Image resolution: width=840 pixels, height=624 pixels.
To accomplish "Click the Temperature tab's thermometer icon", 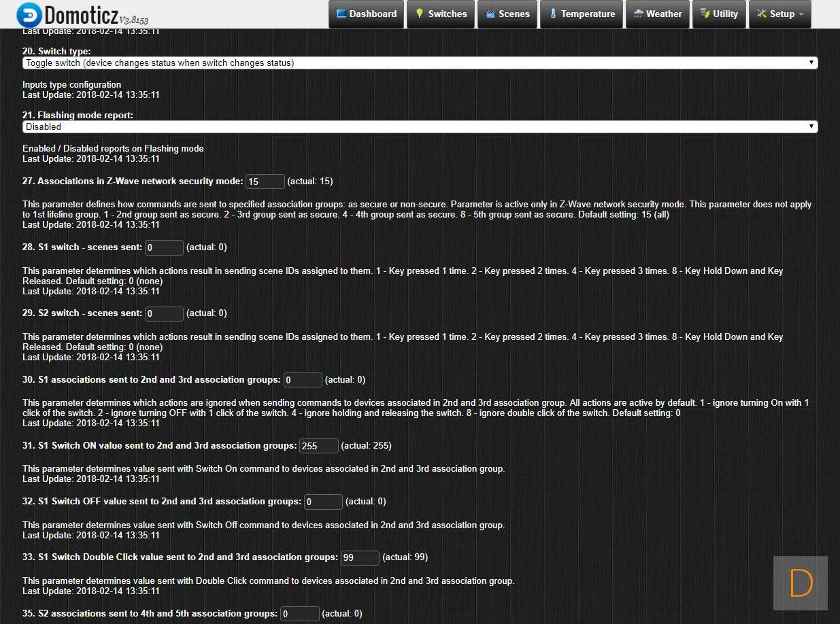I will [x=553, y=14].
